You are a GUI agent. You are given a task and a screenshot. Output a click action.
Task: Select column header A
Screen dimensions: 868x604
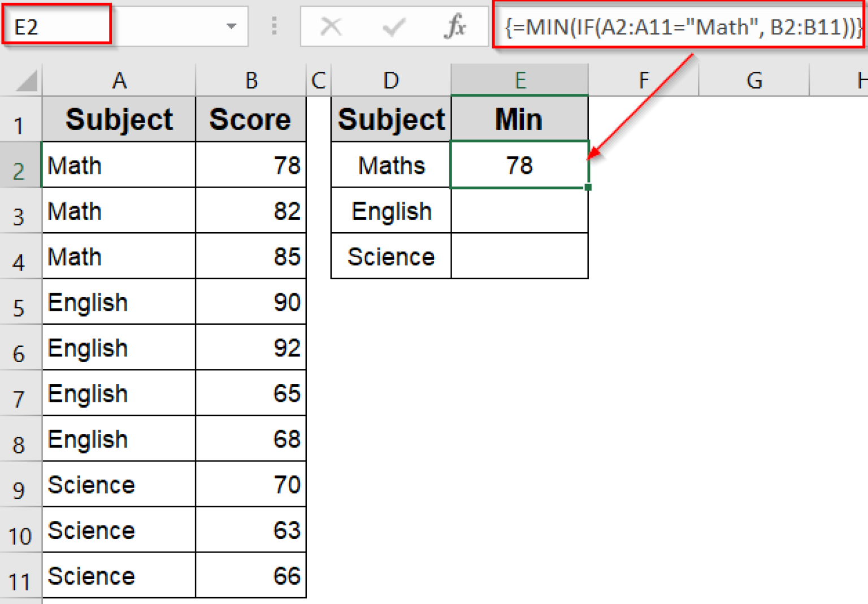(x=119, y=80)
